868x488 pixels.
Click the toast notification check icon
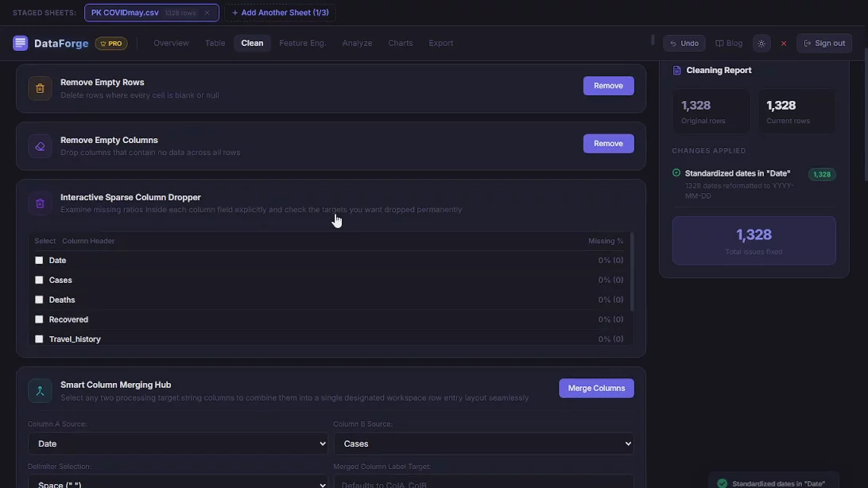point(722,483)
